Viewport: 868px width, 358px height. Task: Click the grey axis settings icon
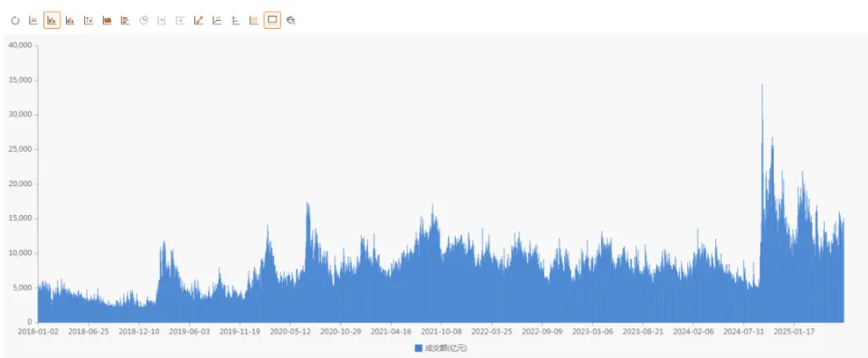pyautogui.click(x=236, y=21)
